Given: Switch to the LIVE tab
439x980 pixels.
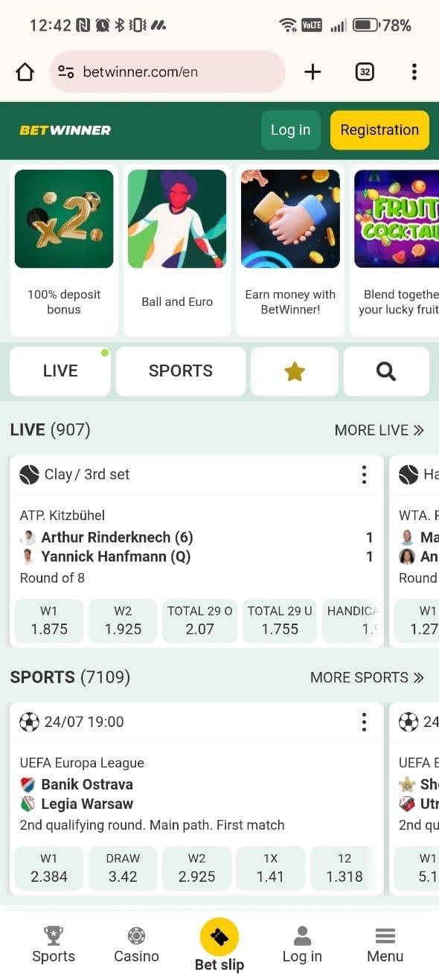Looking at the screenshot, I should (x=60, y=371).
